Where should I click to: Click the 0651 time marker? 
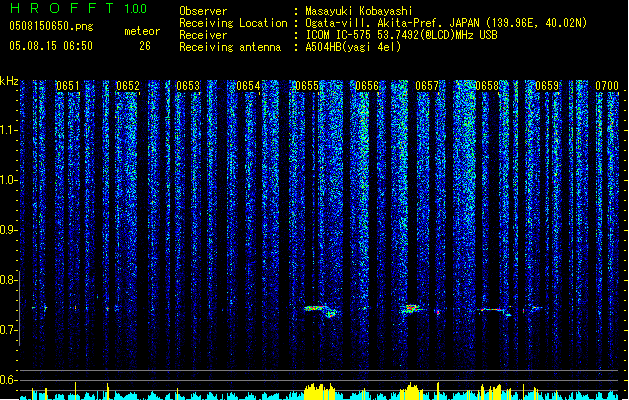pyautogui.click(x=68, y=86)
